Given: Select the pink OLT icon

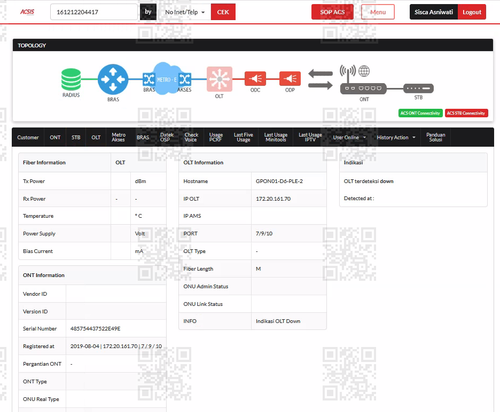Looking at the screenshot, I should (219, 79).
